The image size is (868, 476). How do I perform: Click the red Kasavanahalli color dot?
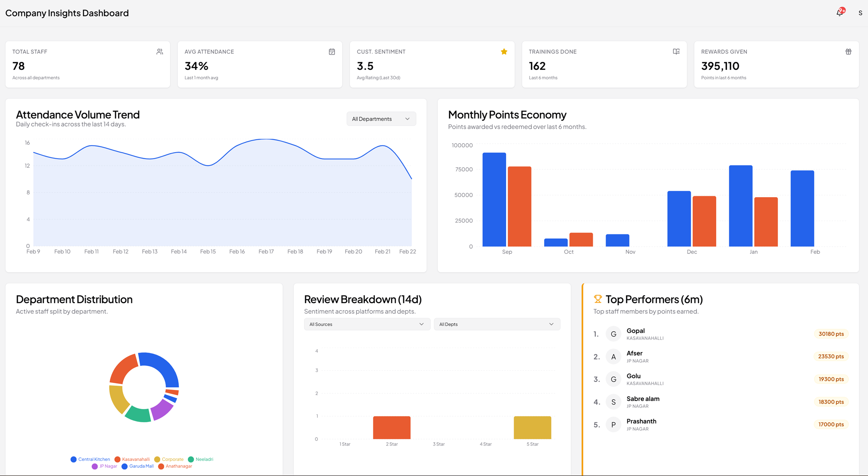click(x=117, y=459)
